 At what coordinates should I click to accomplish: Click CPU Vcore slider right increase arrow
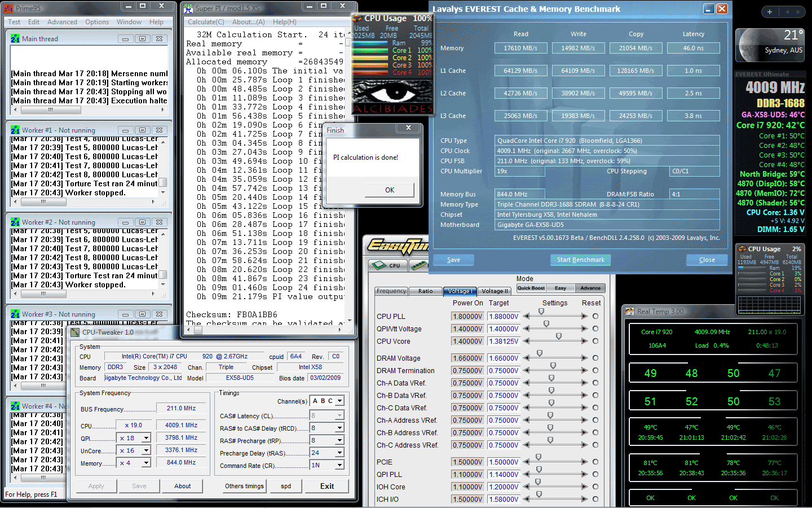(585, 341)
